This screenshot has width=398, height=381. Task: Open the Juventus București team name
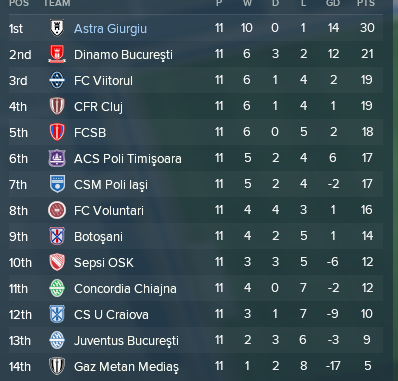click(126, 341)
